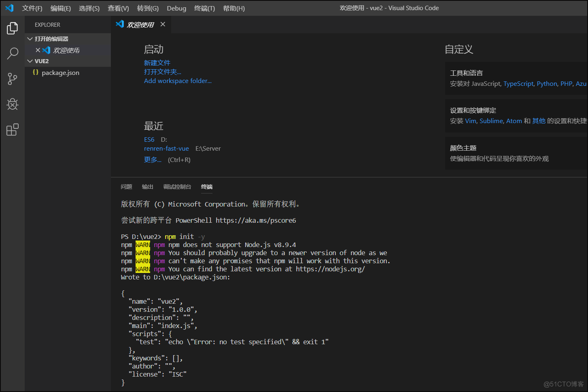Image resolution: width=588 pixels, height=392 pixels.
Task: Switch to the 问题 panel tab
Action: (x=126, y=187)
